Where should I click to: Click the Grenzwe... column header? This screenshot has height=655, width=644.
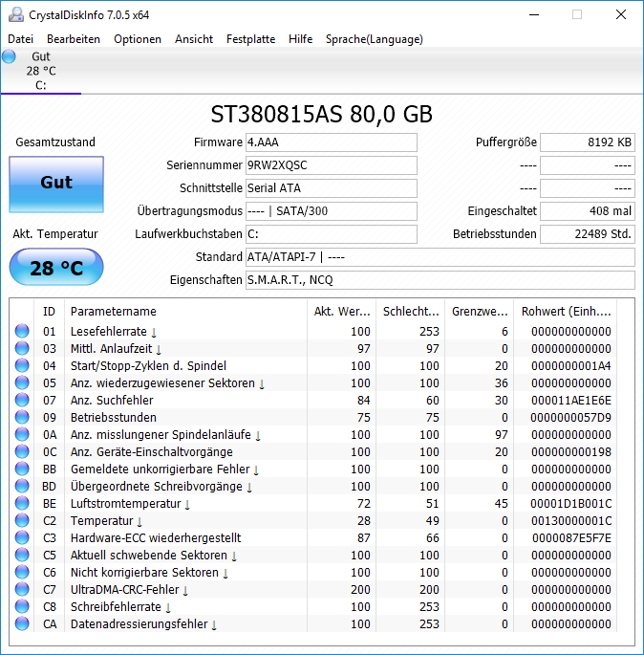coord(480,311)
